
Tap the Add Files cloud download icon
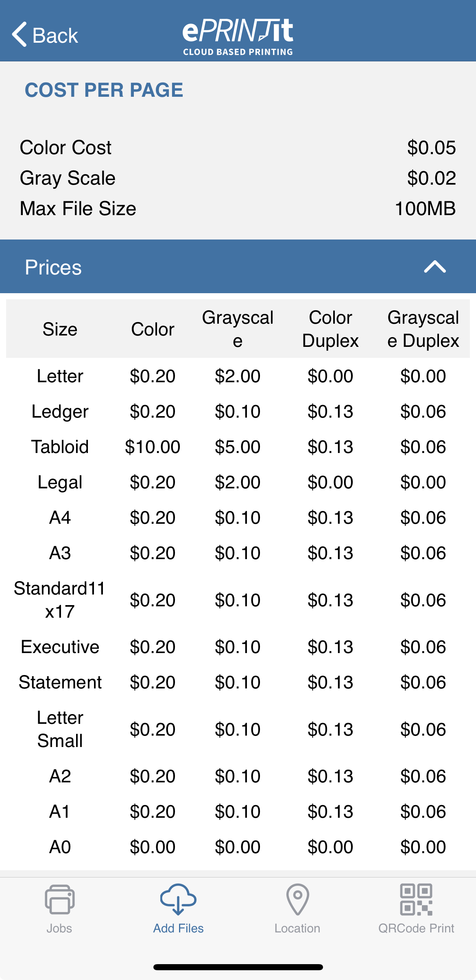[x=178, y=899]
